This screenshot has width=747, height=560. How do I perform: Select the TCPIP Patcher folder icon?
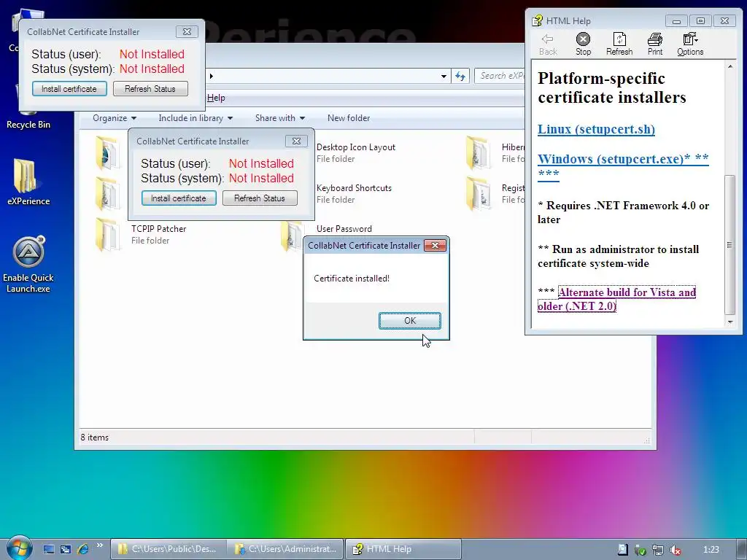(107, 234)
